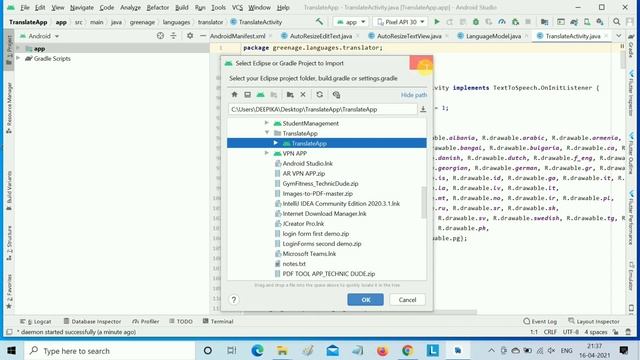Open the Terminal tool window

coord(218,321)
